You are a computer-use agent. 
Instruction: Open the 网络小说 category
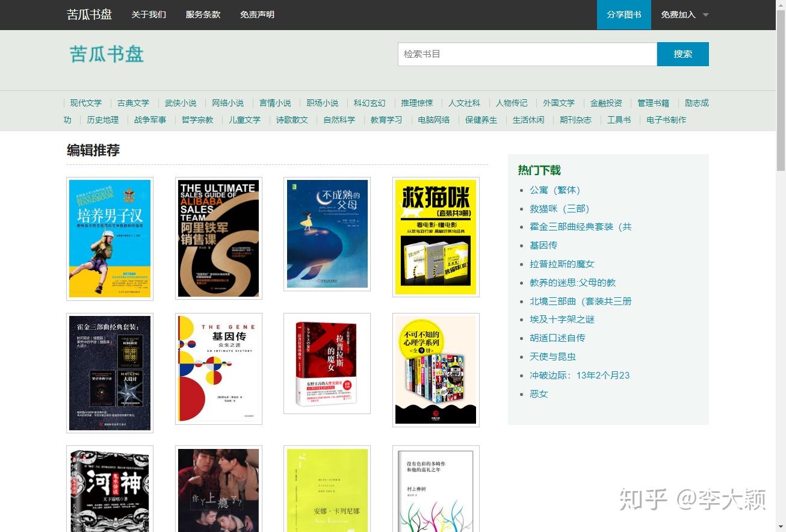pyautogui.click(x=228, y=103)
